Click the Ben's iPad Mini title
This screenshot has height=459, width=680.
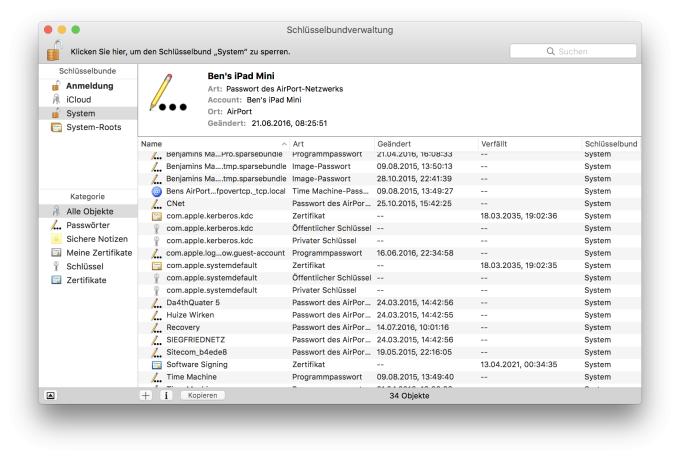[241, 76]
